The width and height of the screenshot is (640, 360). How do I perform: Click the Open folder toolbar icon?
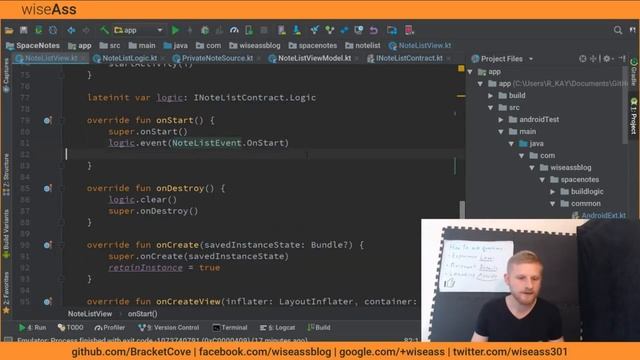9,31
